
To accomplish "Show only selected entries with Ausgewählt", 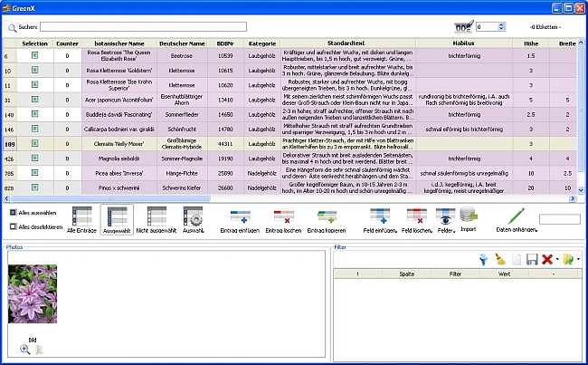I will tap(117, 220).
